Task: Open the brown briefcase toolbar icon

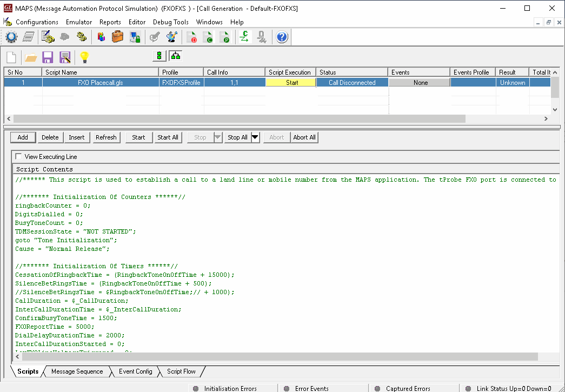Action: pos(117,37)
